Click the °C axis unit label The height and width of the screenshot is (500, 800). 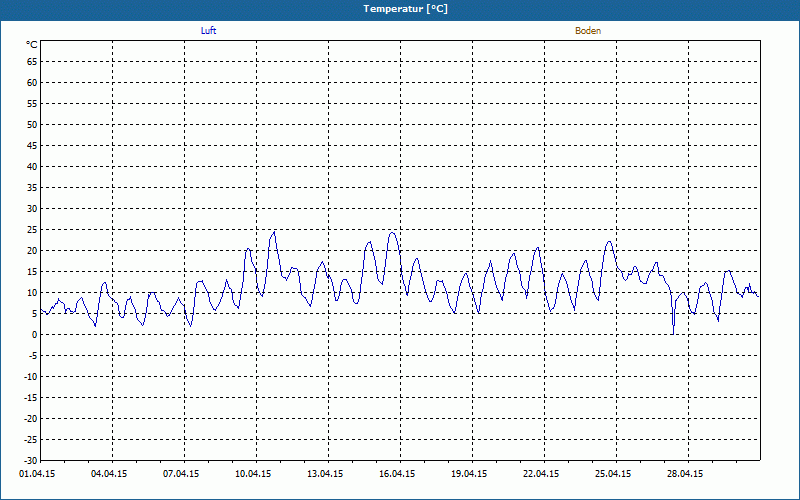coord(32,45)
